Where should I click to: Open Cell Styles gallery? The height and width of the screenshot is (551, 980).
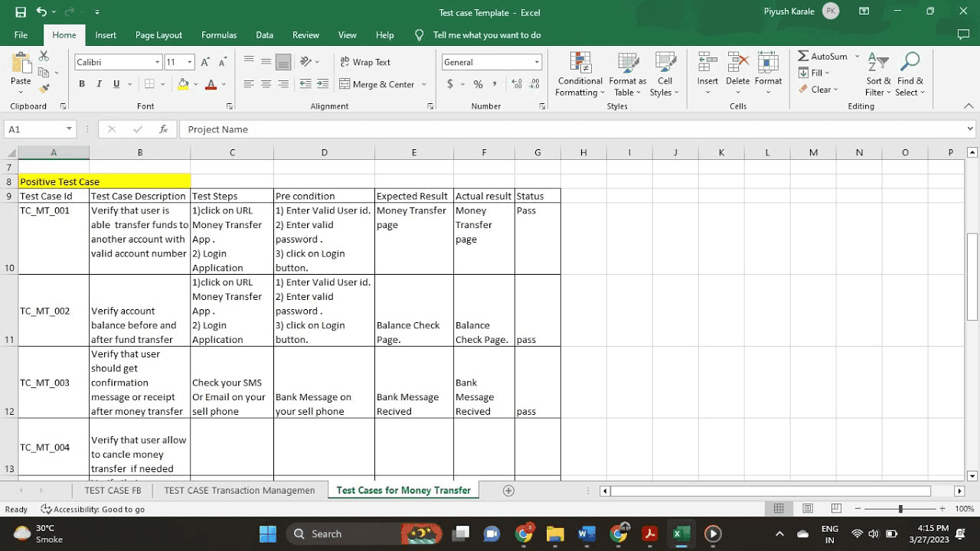coord(665,74)
